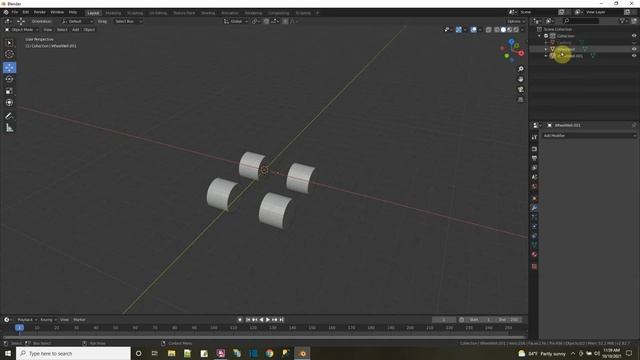Open the Physics properties tab

pos(534,227)
